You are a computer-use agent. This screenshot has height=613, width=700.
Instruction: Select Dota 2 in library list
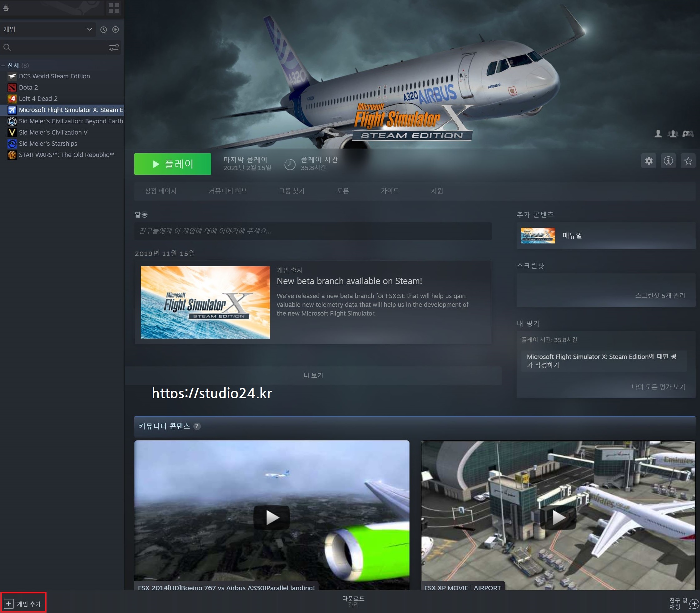[x=28, y=88]
